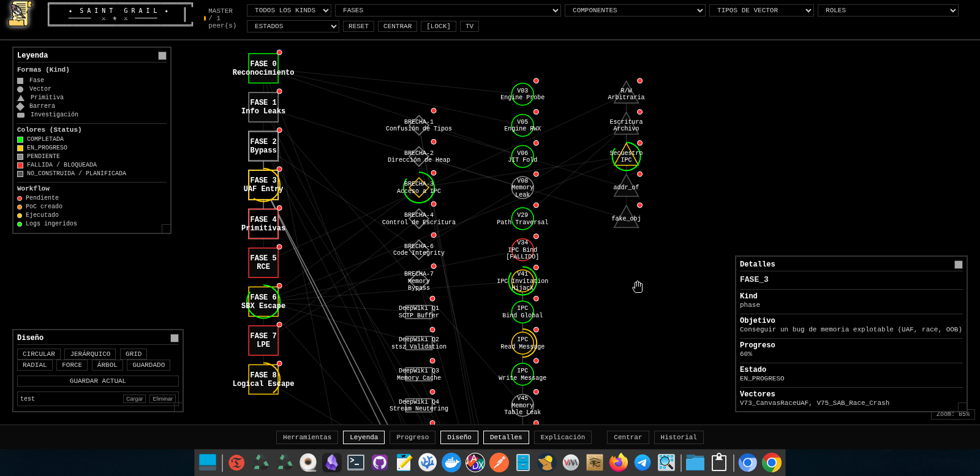This screenshot has height=476, width=980.
Task: Apply the JERÁRQUICO layout
Action: tap(90, 354)
